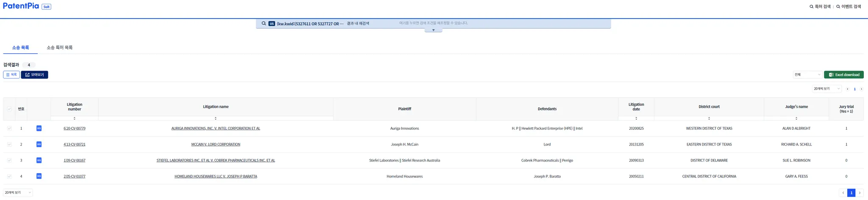The height and width of the screenshot is (200, 868).
Task: Click the Defendants column header
Action: pos(547,109)
